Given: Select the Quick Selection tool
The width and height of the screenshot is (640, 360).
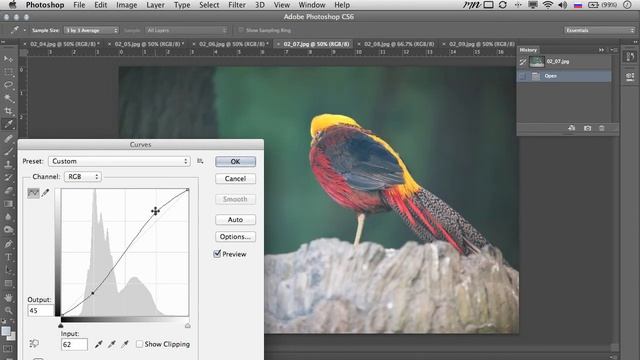Looking at the screenshot, I should coord(8,98).
